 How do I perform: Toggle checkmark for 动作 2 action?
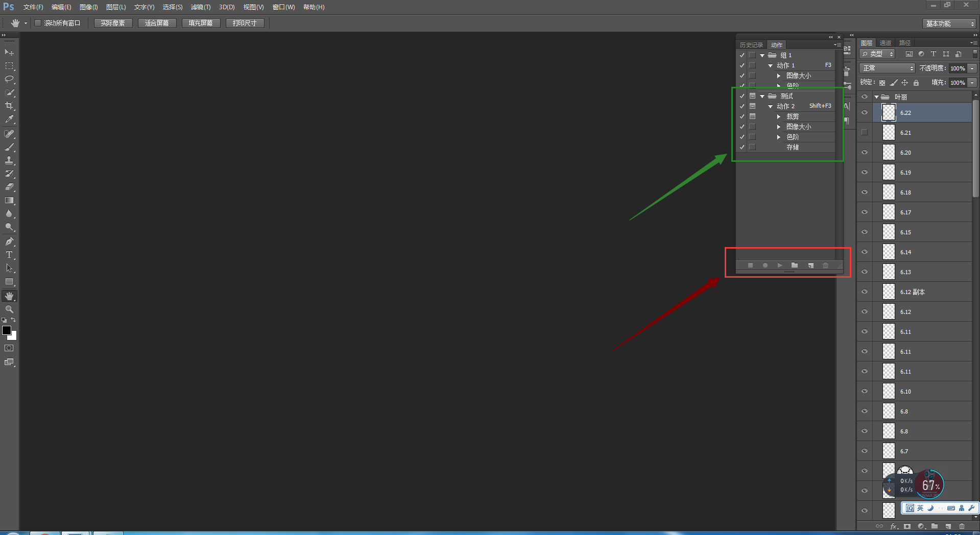742,106
